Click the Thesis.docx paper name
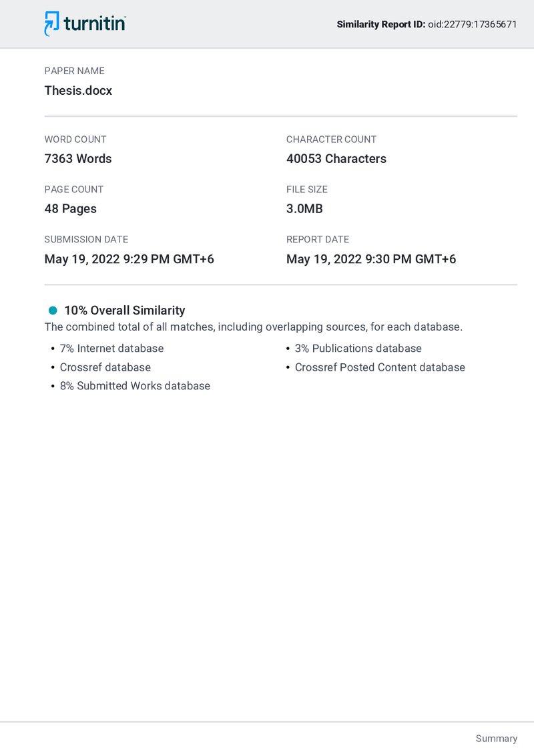Screen dimensions: 534x756 78,91
